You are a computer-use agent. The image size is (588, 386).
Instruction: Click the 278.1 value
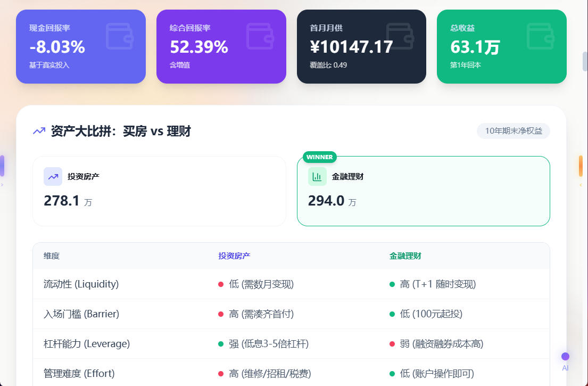[x=62, y=201]
